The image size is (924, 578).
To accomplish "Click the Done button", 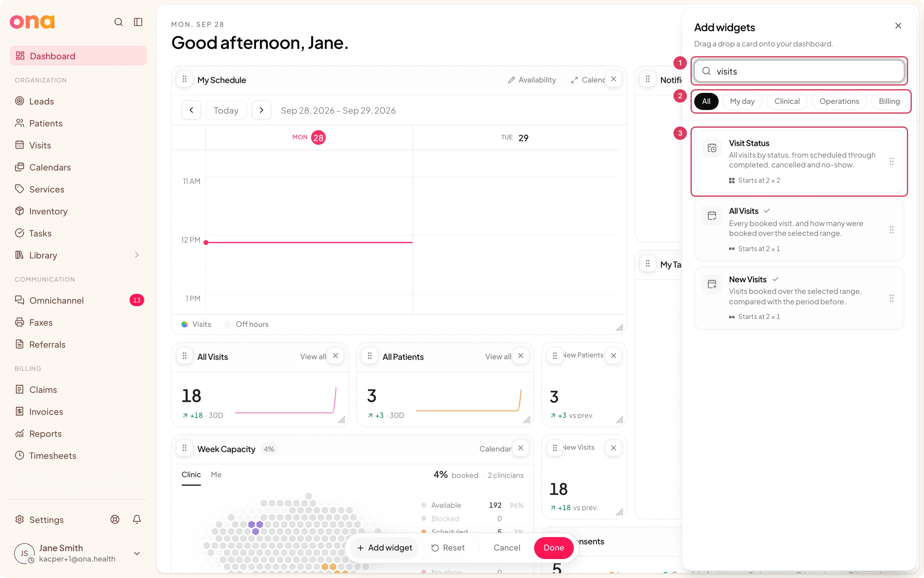I will [554, 547].
